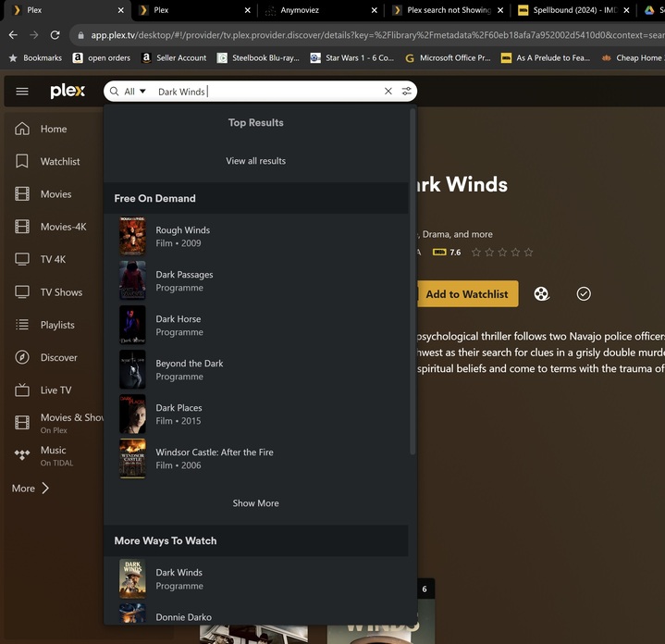Click Dark Places poster thumbnail
Screen dimensions: 665x644
(132, 414)
